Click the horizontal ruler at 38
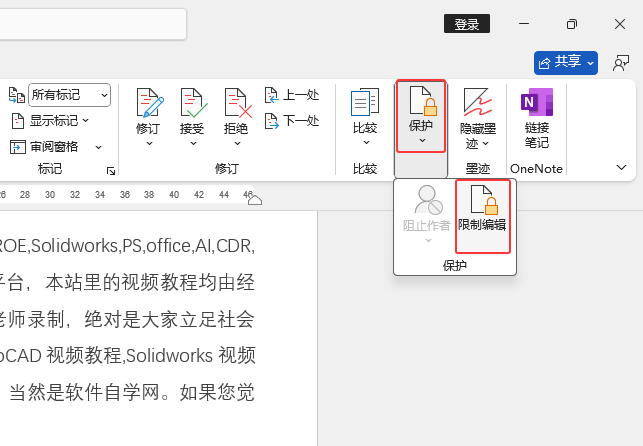643x446 pixels. pos(149,195)
